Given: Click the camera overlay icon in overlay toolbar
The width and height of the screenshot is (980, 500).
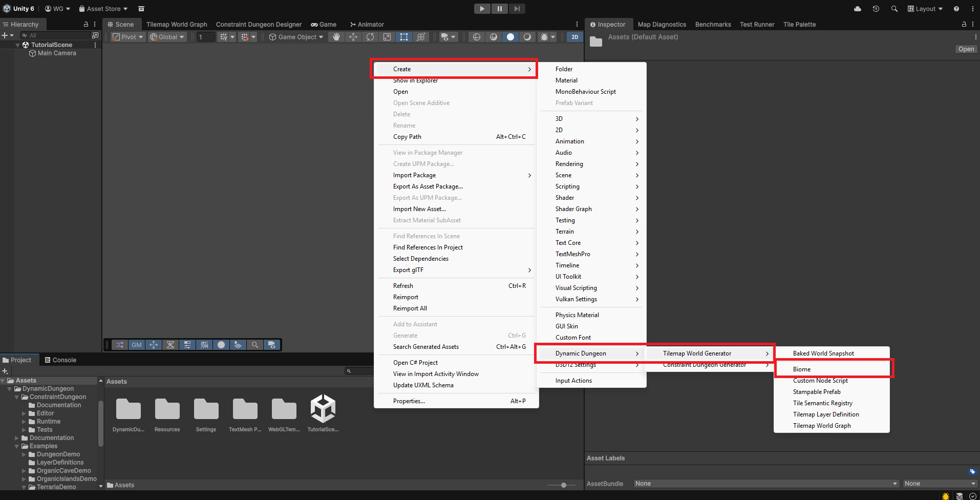Looking at the screenshot, I should pyautogui.click(x=272, y=345).
